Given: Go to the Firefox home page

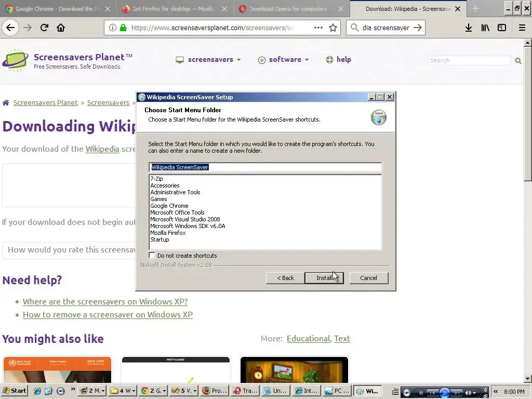Looking at the screenshot, I should pyautogui.click(x=61, y=28).
